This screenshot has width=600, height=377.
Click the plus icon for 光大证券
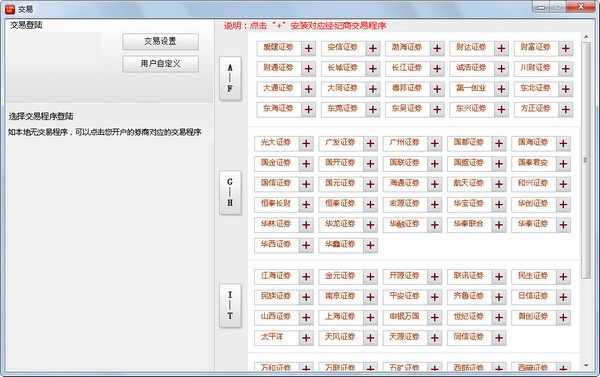click(306, 144)
